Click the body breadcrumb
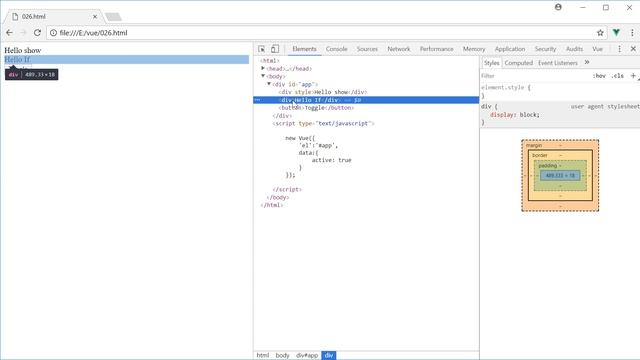 click(282, 356)
